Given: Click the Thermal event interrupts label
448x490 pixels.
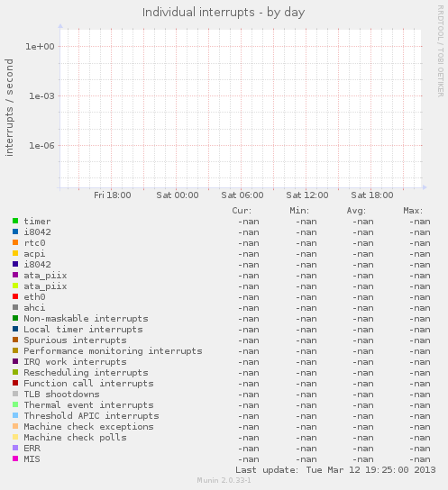Looking at the screenshot, I should [88, 405].
